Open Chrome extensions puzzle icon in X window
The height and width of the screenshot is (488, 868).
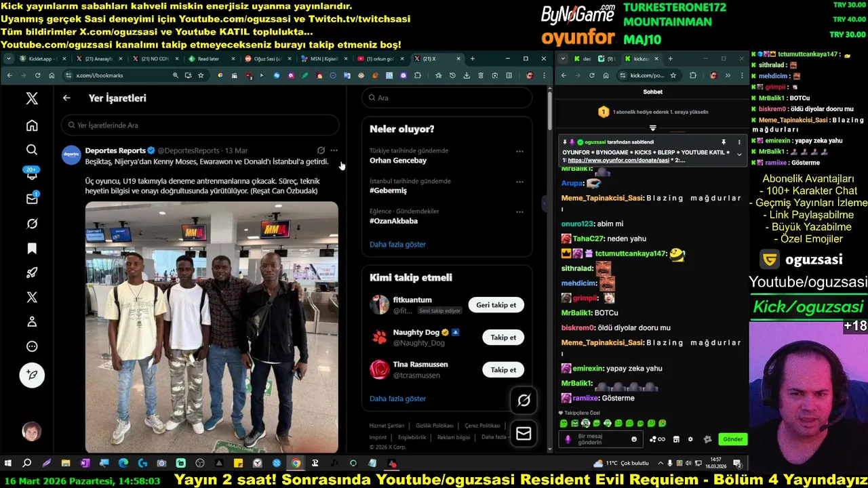(x=418, y=75)
